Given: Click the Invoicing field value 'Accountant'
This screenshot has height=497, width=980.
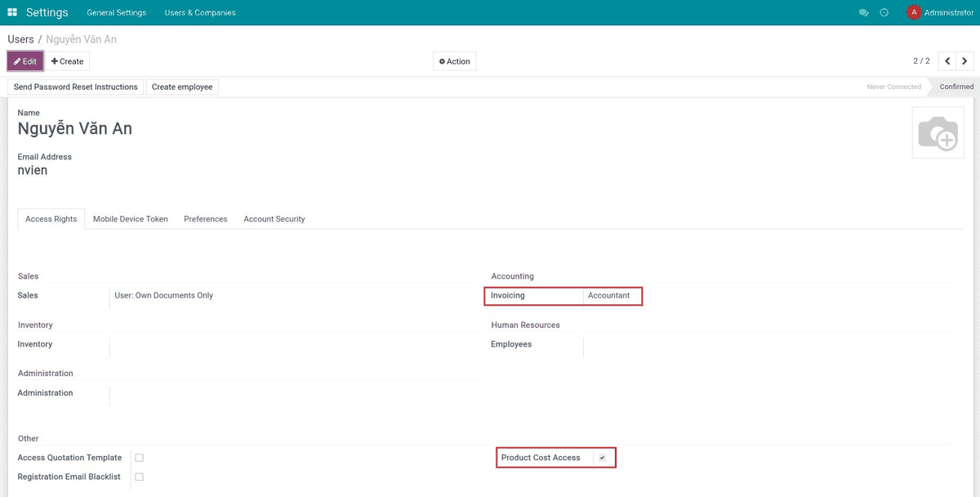Looking at the screenshot, I should click(x=609, y=296).
